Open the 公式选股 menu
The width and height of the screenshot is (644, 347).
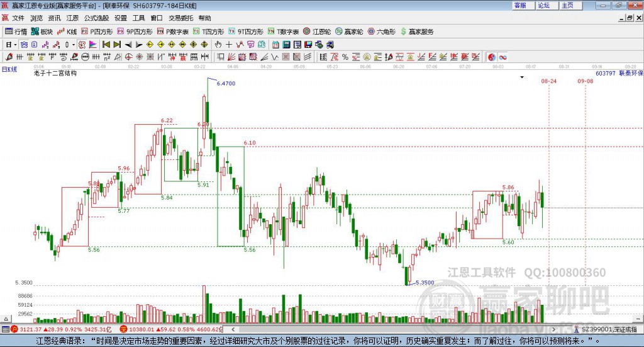pos(96,18)
